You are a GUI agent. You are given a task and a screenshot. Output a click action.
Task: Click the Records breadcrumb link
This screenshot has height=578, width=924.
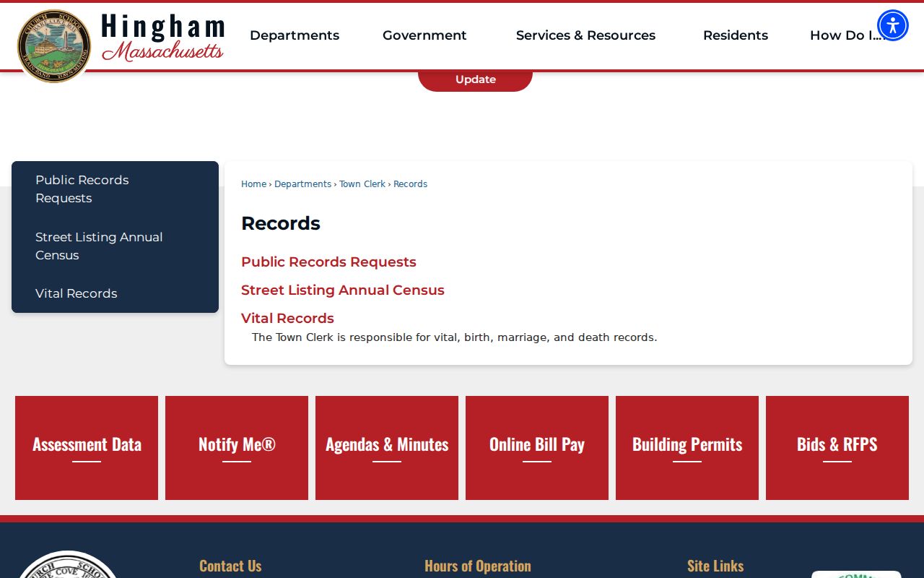click(410, 184)
